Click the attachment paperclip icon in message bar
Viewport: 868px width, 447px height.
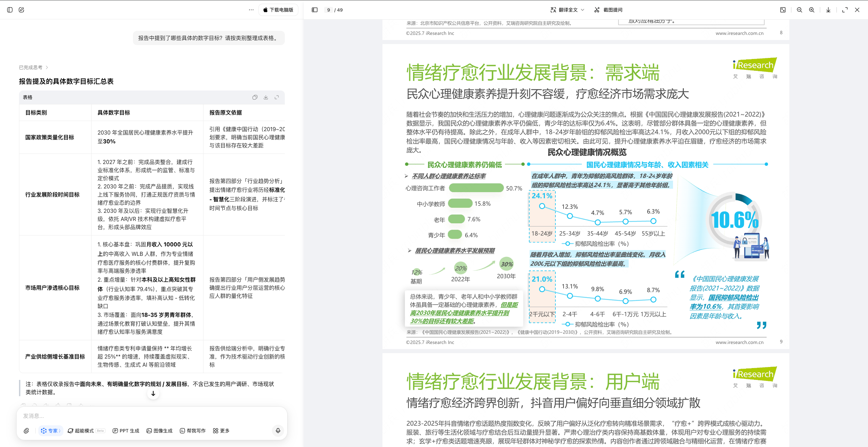click(x=26, y=431)
